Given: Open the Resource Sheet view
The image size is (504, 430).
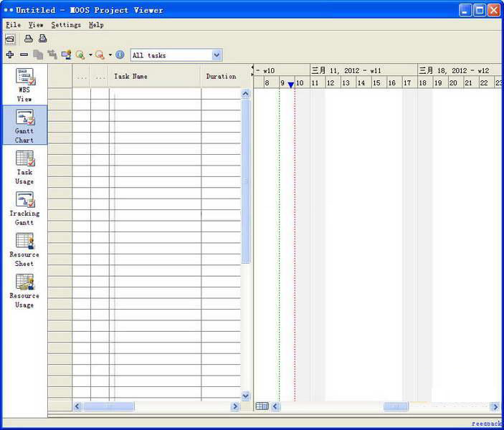Looking at the screenshot, I should coord(24,249).
